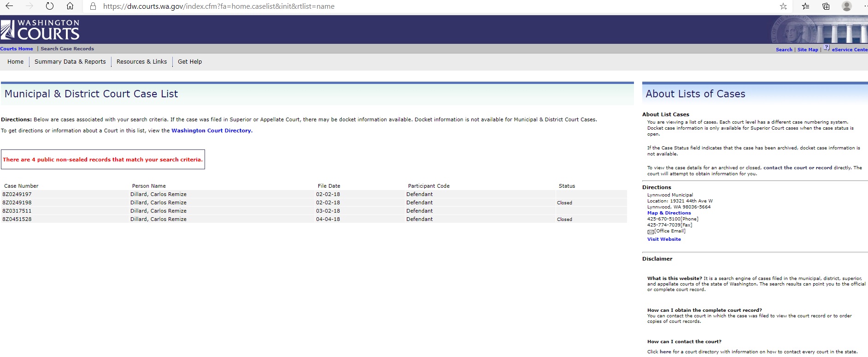The width and height of the screenshot is (868, 357).
Task: Open the eService Center link
Action: coord(850,49)
